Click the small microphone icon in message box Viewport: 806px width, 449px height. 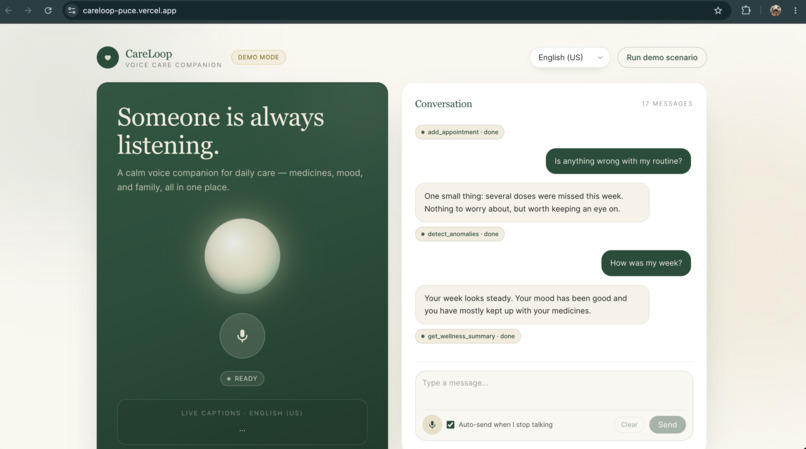click(432, 425)
